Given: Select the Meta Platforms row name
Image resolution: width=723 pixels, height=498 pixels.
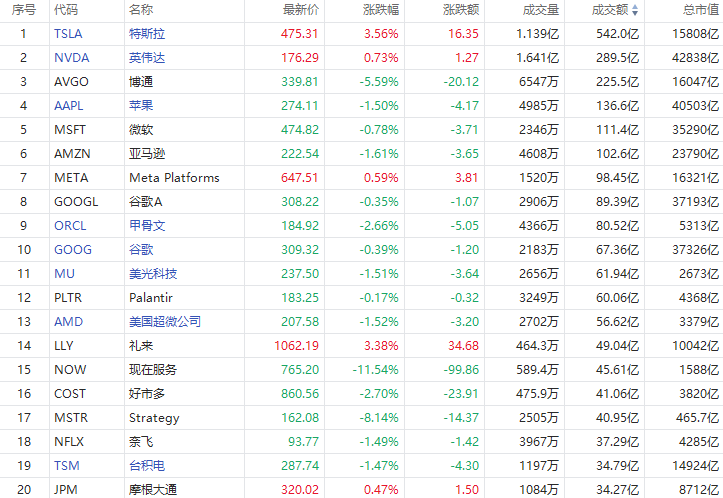Looking at the screenshot, I should point(174,177).
